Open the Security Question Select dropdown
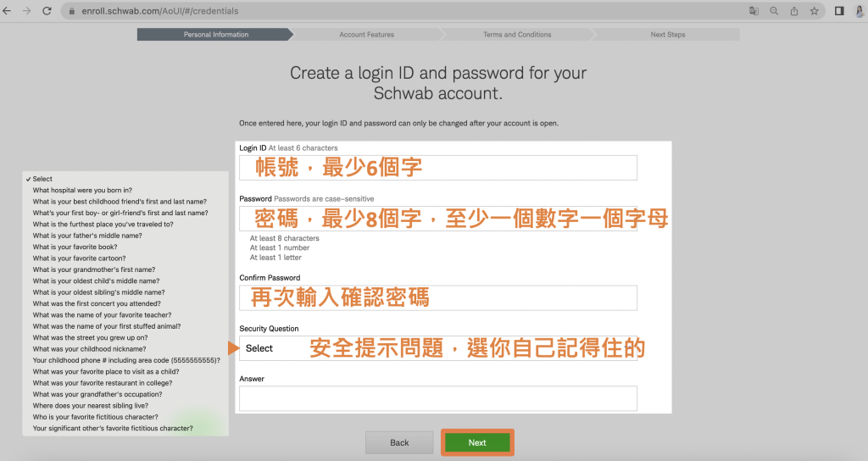Viewport: 868px width, 461px height. point(438,348)
